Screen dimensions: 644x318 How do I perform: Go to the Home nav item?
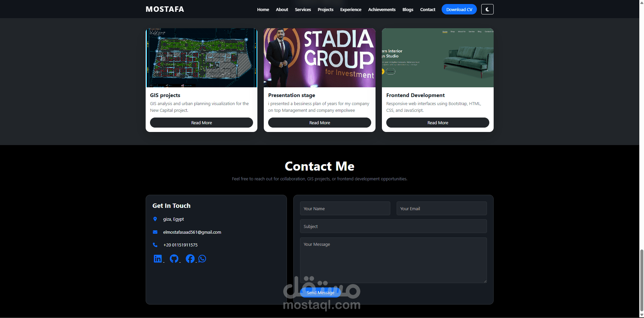pos(263,9)
